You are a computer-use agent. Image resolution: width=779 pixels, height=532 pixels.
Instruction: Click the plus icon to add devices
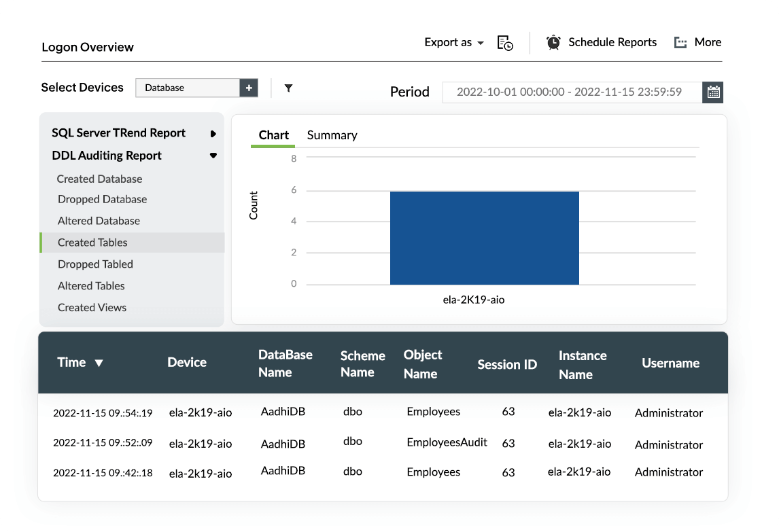point(249,88)
